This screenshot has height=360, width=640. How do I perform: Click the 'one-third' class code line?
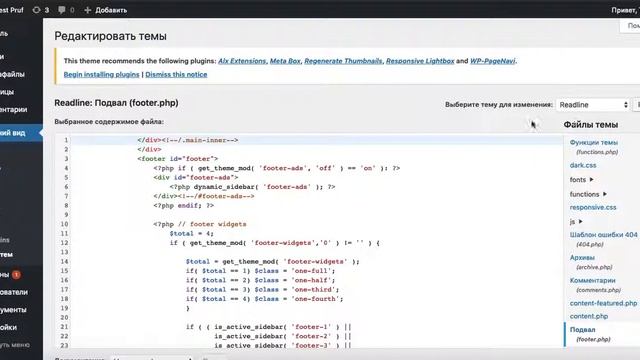(x=262, y=289)
